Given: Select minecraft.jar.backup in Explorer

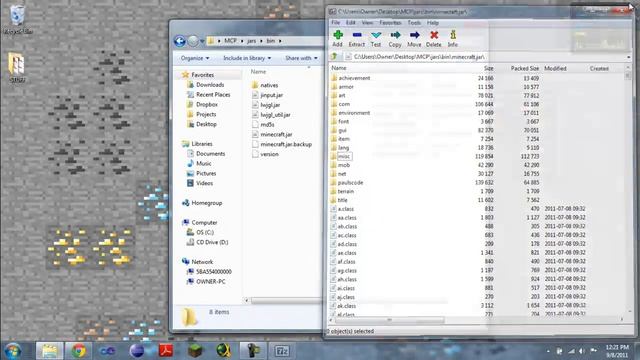Looking at the screenshot, I should point(286,144).
